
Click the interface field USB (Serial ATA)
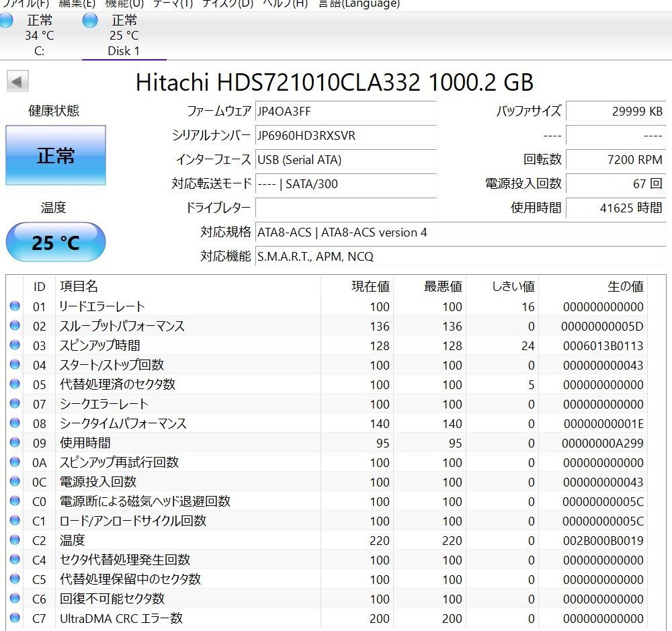point(345,160)
